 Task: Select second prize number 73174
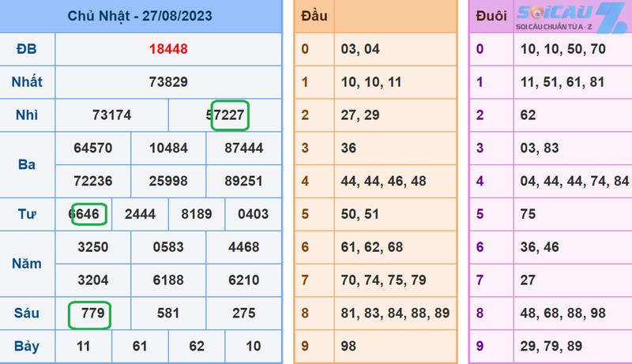coord(111,115)
